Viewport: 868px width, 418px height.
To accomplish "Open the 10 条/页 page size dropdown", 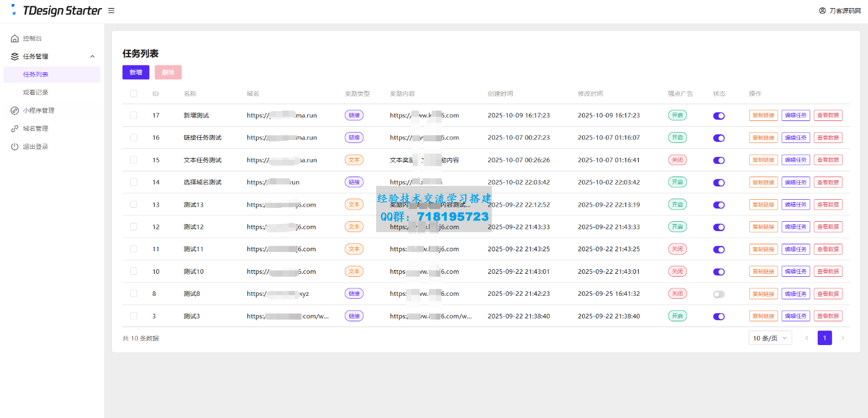I will [x=770, y=338].
